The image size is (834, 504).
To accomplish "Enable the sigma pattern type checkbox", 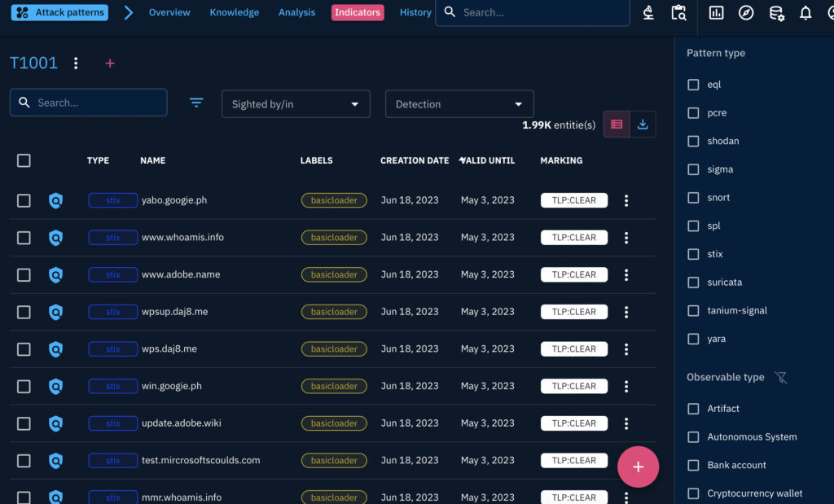I will pyautogui.click(x=693, y=169).
